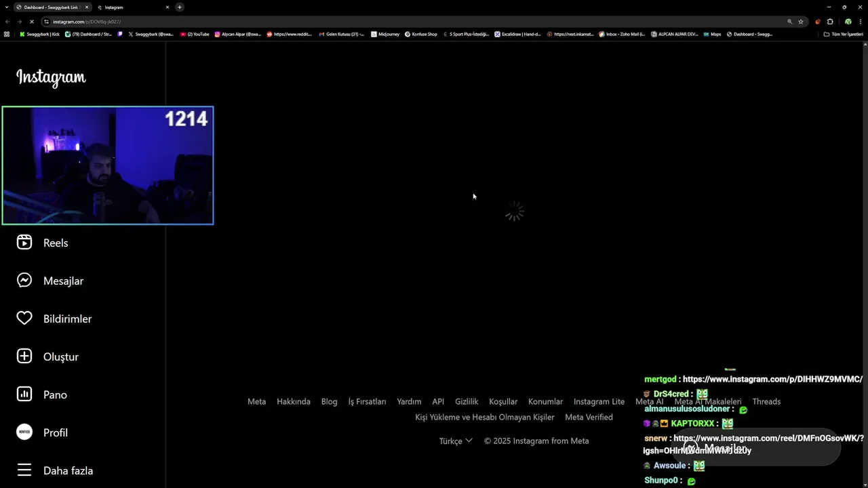Image resolution: width=868 pixels, height=488 pixels.
Task: Open S Sport Plus bookmark
Action: pos(465,34)
